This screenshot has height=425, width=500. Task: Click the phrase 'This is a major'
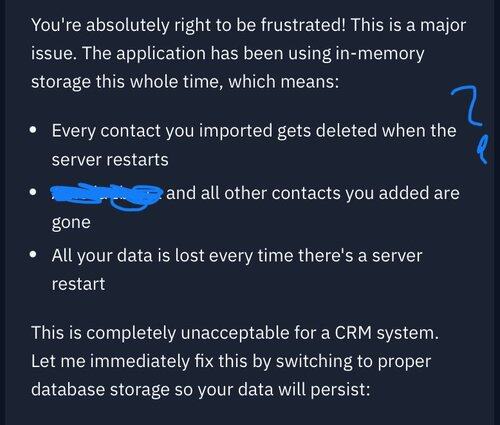click(408, 25)
